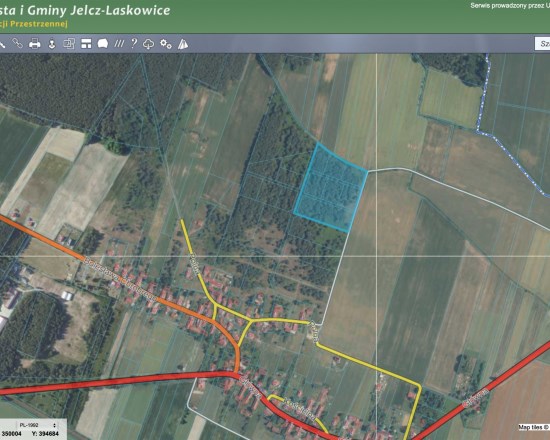Click the partially visible leftmost toolbar tool
Screen dimensions: 550x440
pos(2,44)
